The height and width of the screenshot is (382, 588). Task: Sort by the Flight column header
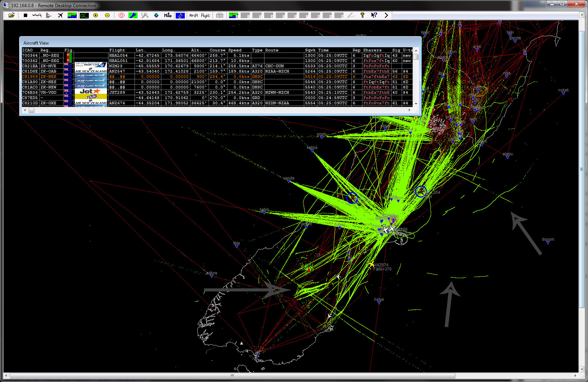click(117, 50)
